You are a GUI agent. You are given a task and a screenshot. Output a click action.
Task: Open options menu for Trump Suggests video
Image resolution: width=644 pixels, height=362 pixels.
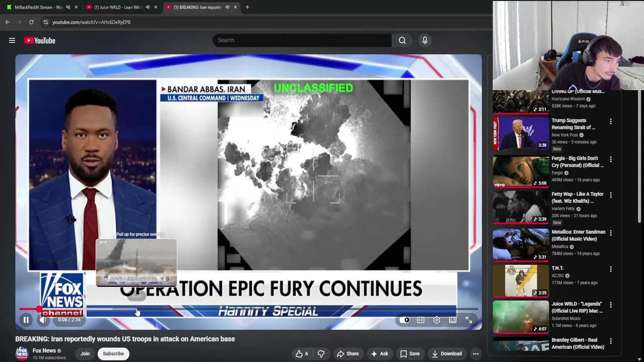click(x=611, y=122)
